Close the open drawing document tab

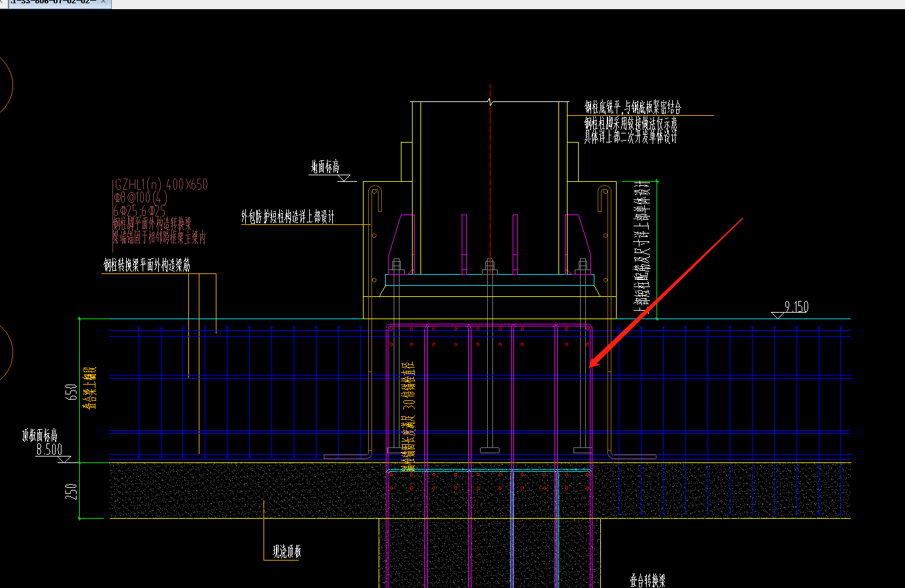pos(103,2)
